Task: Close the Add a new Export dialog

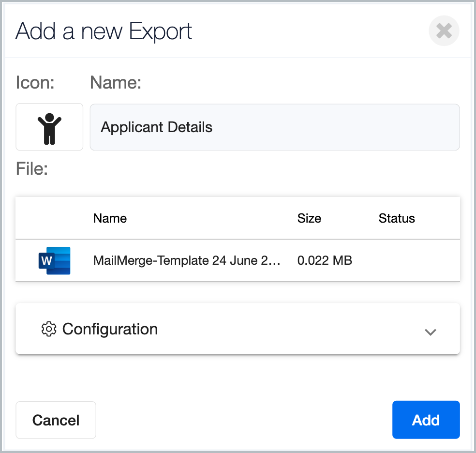Action: (x=444, y=30)
